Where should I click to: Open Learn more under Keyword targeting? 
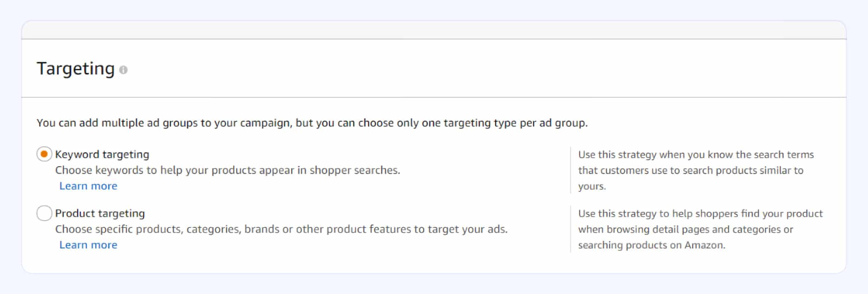pos(88,186)
